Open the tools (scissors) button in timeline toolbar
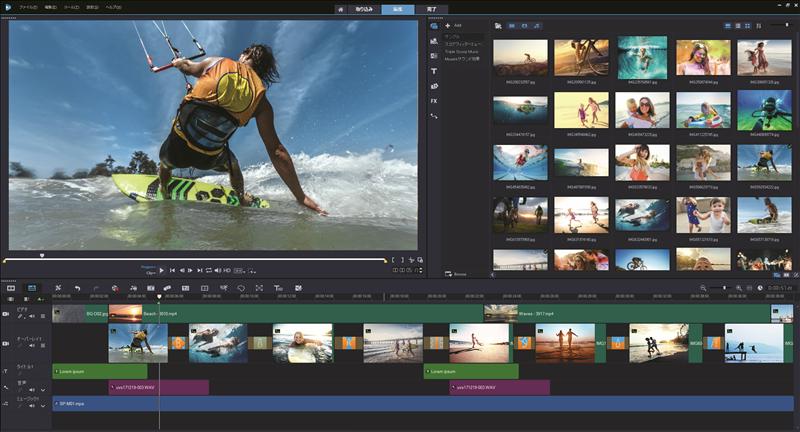Viewport: 800px width, 432px height. 58,288
